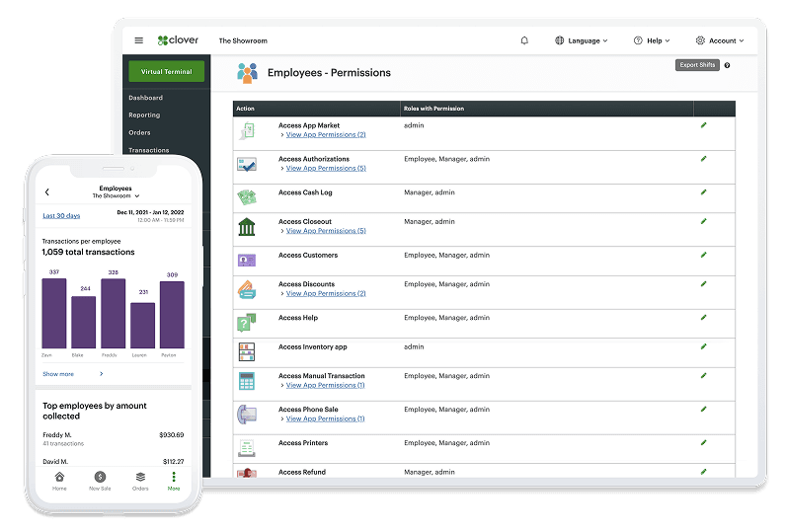Image resolution: width=785 pixels, height=532 pixels.
Task: Click the Virtual Terminal button
Action: [167, 72]
